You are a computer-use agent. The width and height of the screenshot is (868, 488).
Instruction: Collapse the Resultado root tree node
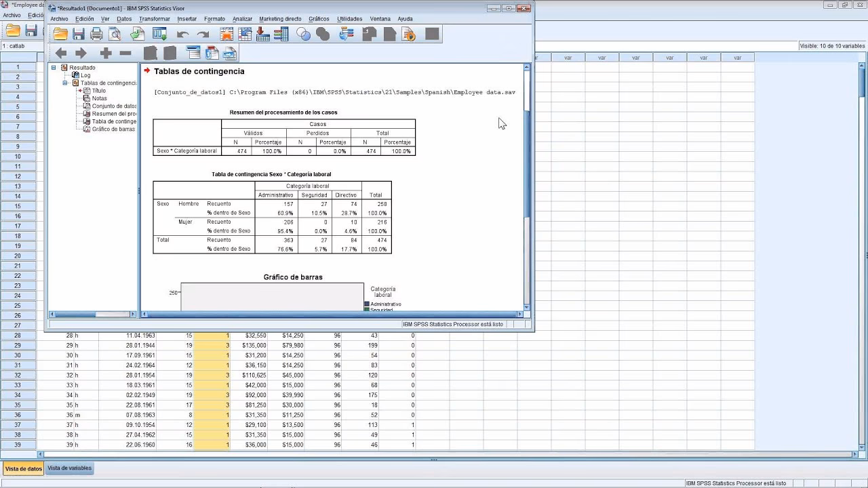[54, 68]
